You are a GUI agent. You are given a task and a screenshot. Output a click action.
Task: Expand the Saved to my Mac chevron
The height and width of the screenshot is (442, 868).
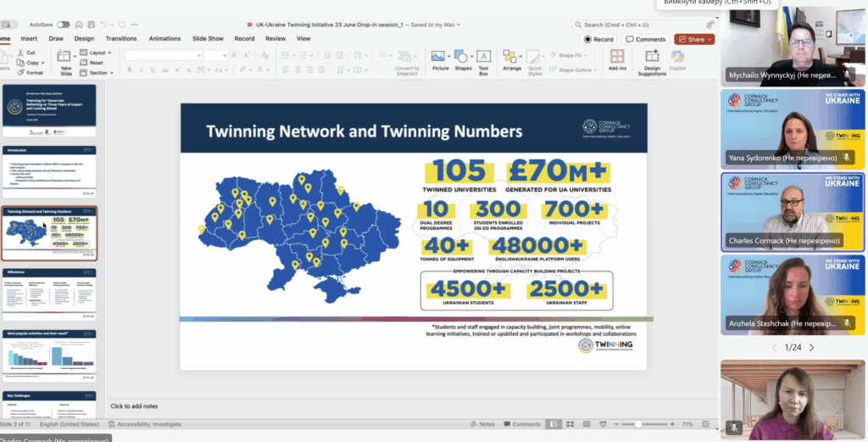click(x=459, y=25)
